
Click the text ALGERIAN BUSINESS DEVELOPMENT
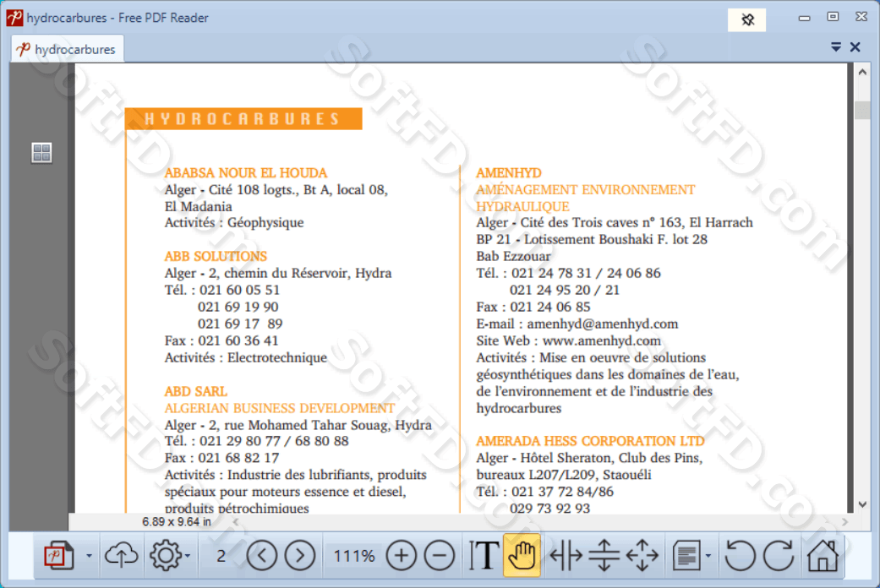point(280,408)
